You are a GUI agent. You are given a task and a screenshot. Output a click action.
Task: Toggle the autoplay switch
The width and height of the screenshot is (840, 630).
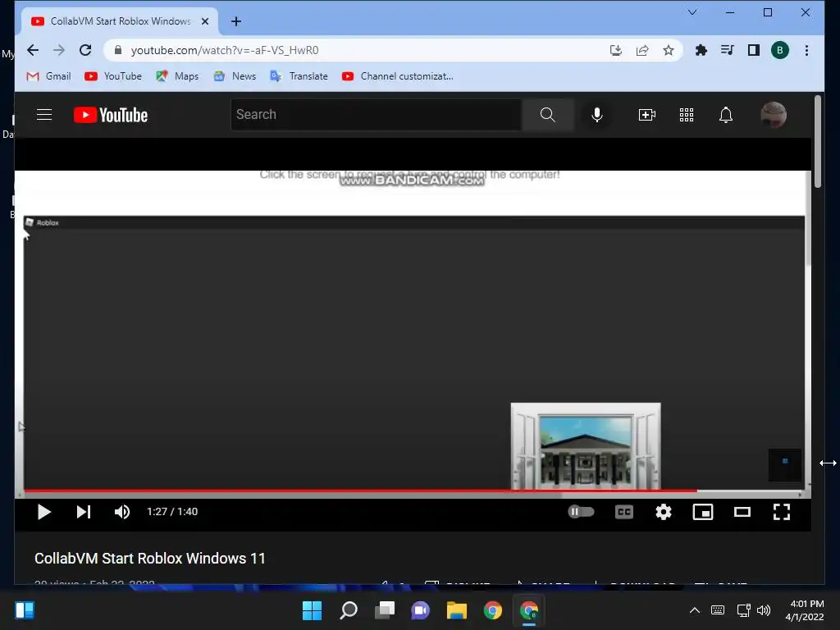click(x=581, y=512)
